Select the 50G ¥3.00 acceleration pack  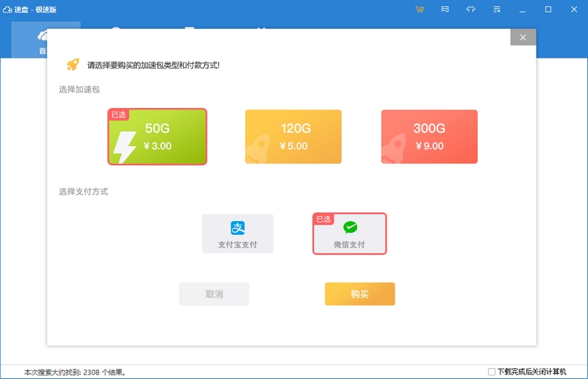pyautogui.click(x=157, y=137)
